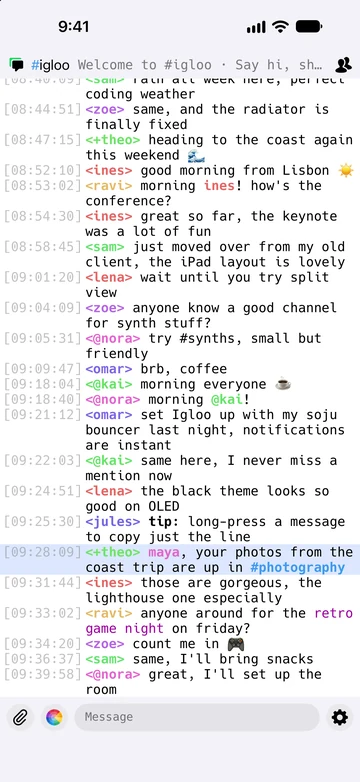Tap the Wi-Fi icon in status bar
The width and height of the screenshot is (360, 782).
point(281,26)
